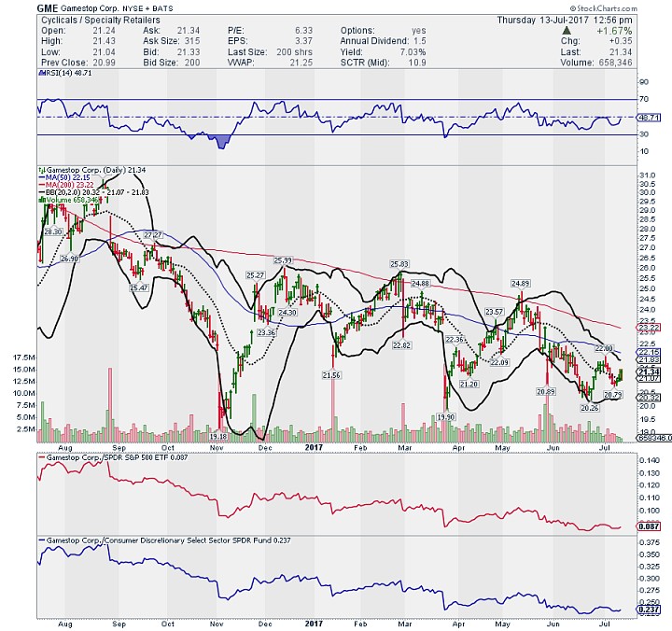Click the Prev Close value 20.99
Image resolution: width=672 pixels, height=631 pixels.
[x=105, y=63]
